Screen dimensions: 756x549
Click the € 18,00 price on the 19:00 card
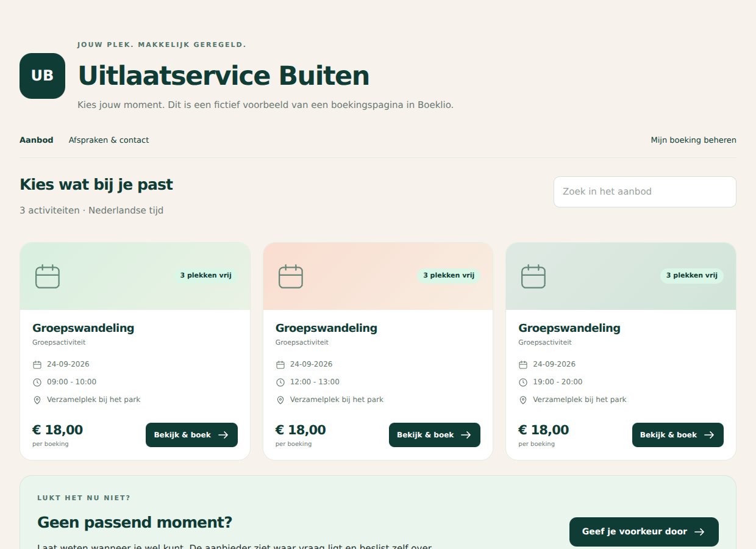[x=544, y=430]
